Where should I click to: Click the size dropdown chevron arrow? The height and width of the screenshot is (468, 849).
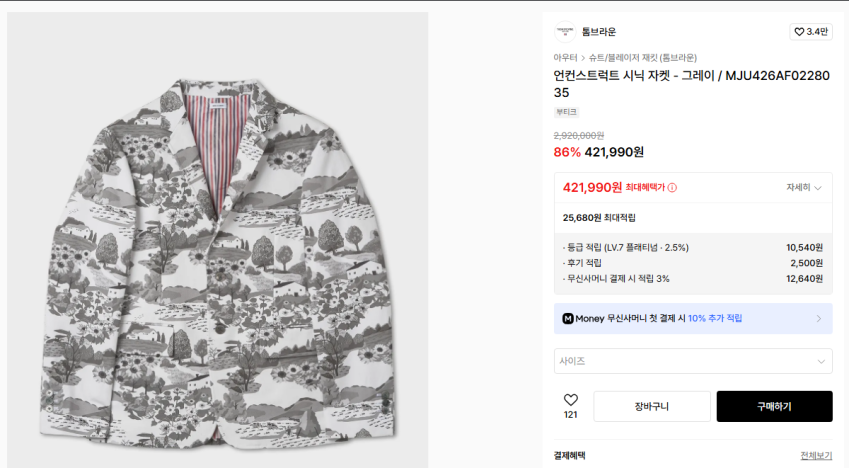[x=821, y=361]
